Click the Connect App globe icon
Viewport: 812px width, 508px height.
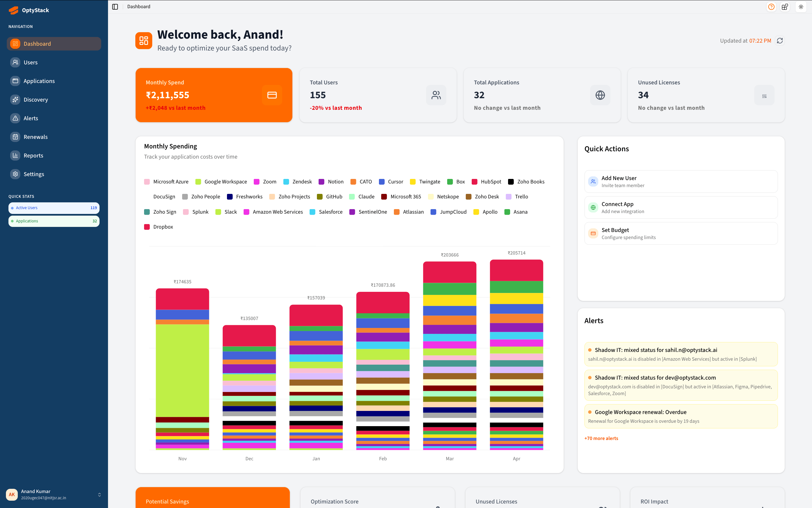pos(593,207)
